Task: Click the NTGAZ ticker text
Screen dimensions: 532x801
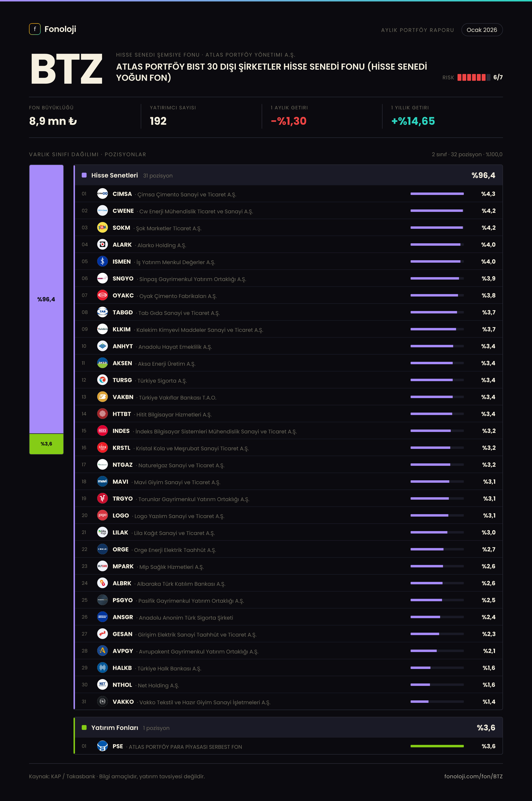Action: (123, 465)
